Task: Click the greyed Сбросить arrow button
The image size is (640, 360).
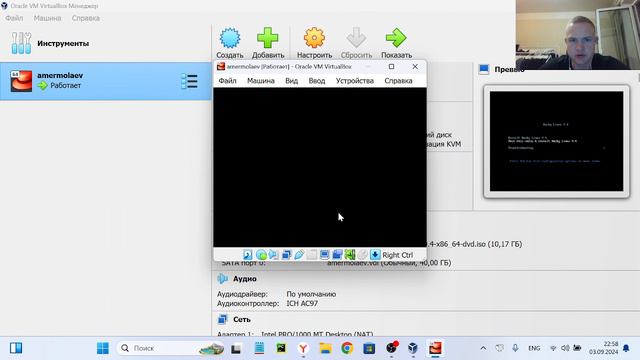Action: pos(356,43)
